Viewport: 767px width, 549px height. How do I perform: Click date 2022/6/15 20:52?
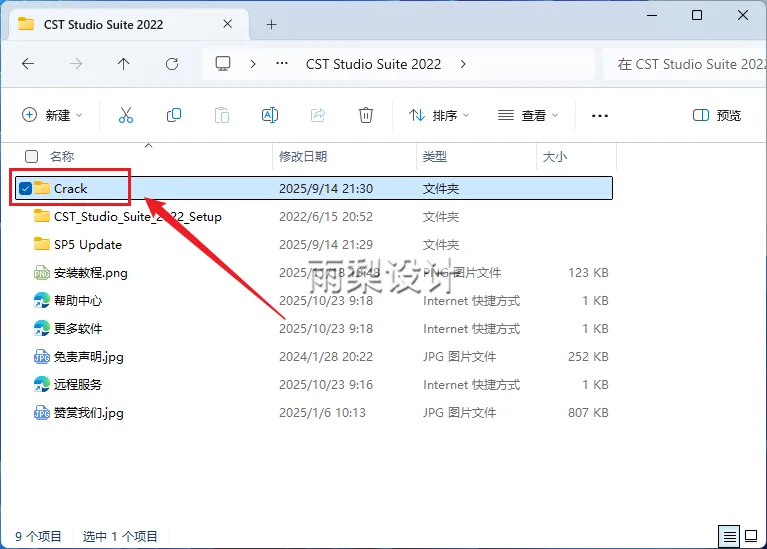click(x=326, y=216)
